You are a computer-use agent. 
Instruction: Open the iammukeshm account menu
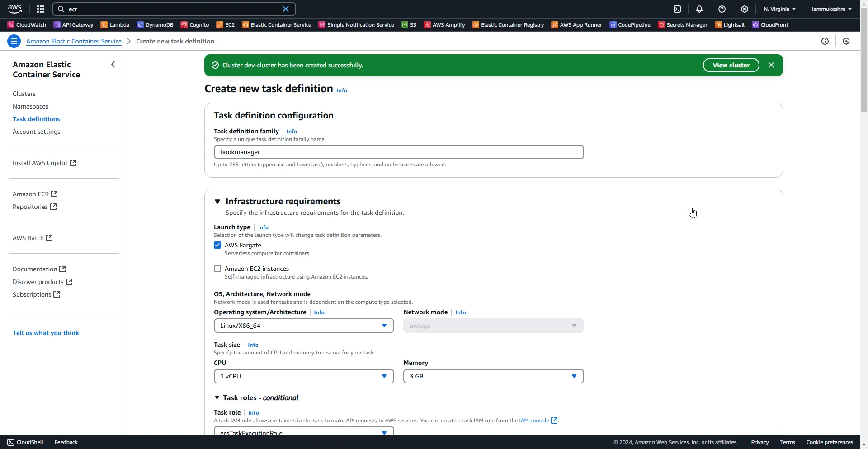click(831, 9)
